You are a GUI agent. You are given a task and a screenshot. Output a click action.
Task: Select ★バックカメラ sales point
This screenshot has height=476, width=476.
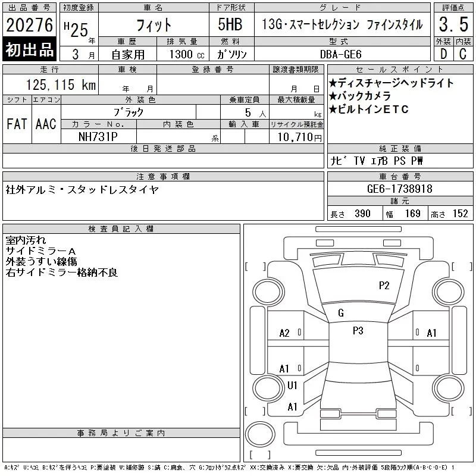coord(360,96)
